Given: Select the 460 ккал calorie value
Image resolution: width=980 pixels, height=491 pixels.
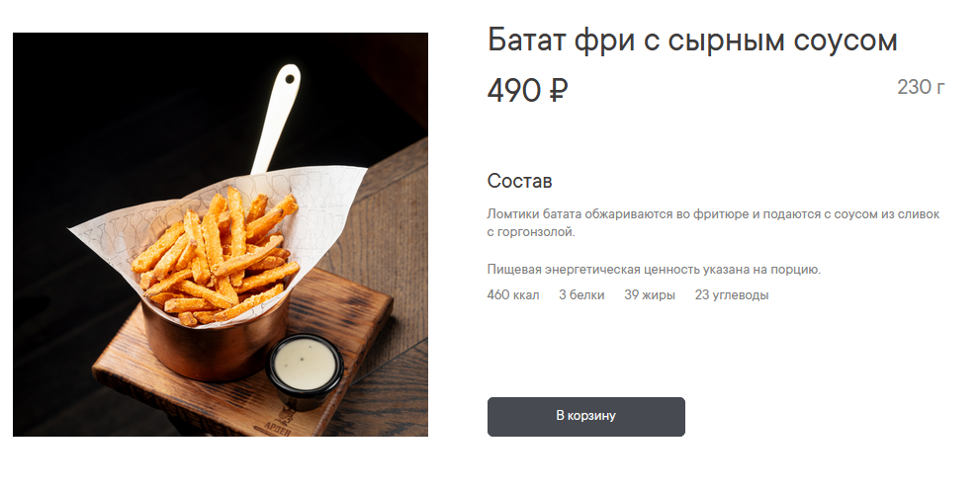Looking at the screenshot, I should pos(513,294).
